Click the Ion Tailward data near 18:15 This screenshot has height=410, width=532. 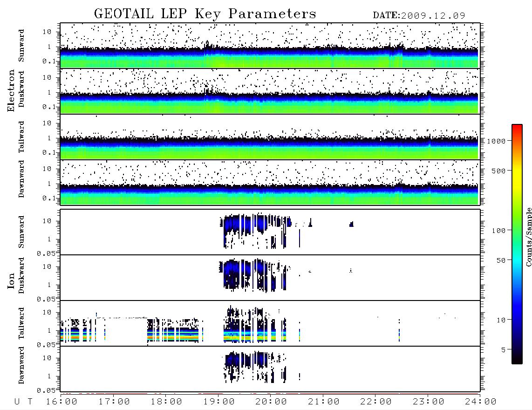[x=175, y=330]
